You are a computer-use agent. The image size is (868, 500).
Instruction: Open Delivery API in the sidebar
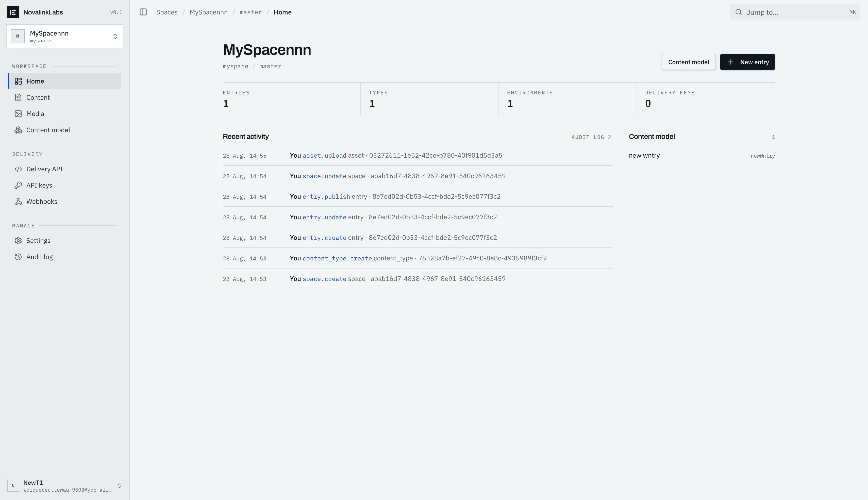(64, 169)
